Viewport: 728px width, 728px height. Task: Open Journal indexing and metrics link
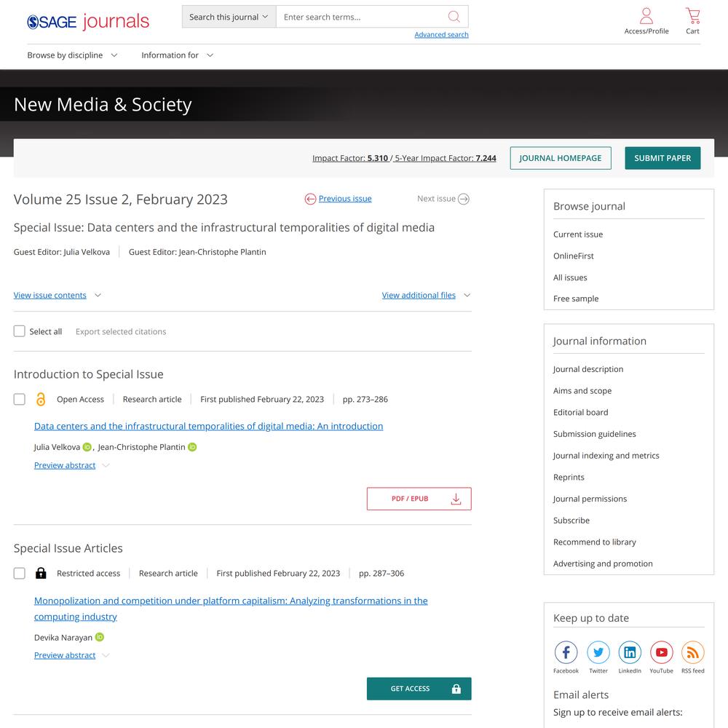click(606, 456)
